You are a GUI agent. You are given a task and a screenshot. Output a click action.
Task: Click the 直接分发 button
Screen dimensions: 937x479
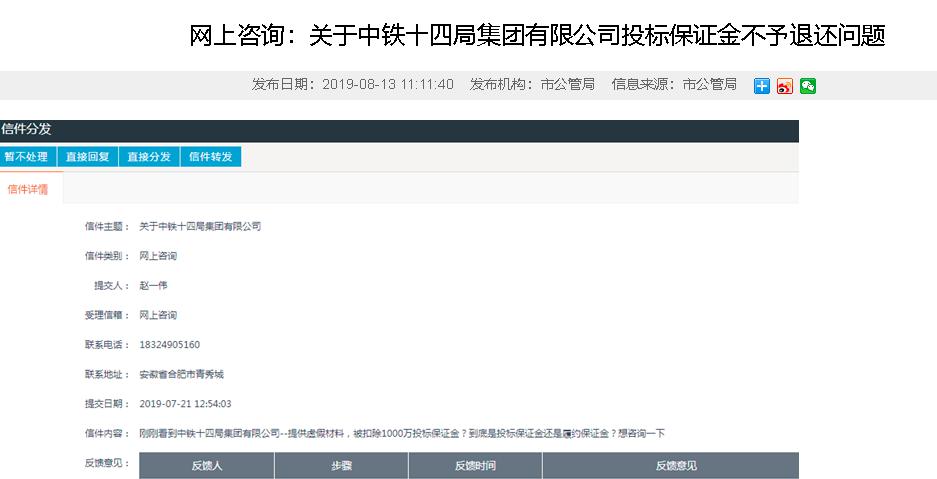(x=149, y=156)
